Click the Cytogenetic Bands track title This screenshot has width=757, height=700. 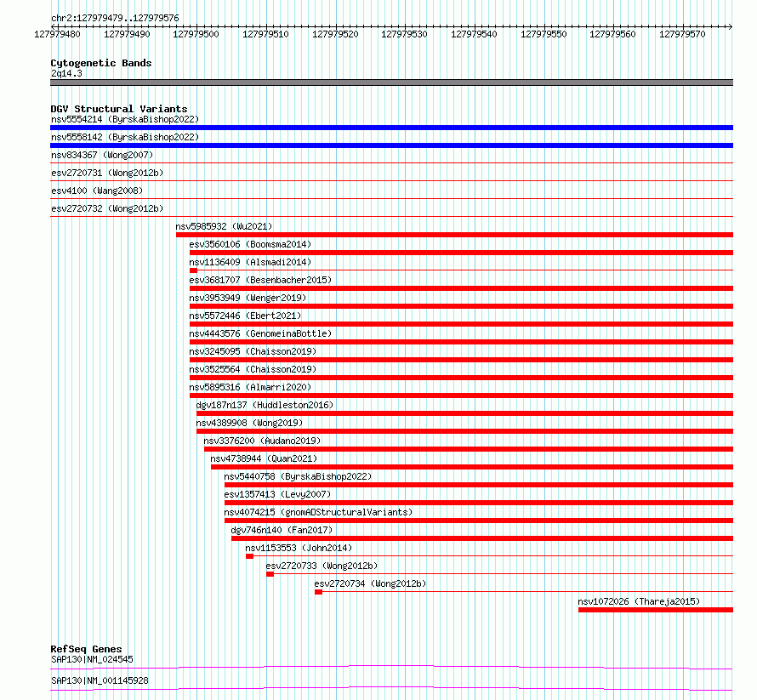pos(101,63)
